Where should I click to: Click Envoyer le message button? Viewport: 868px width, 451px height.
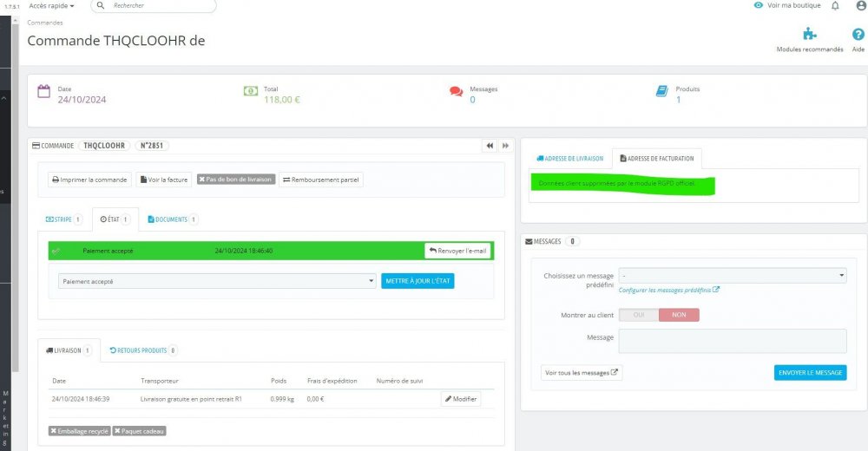(810, 373)
